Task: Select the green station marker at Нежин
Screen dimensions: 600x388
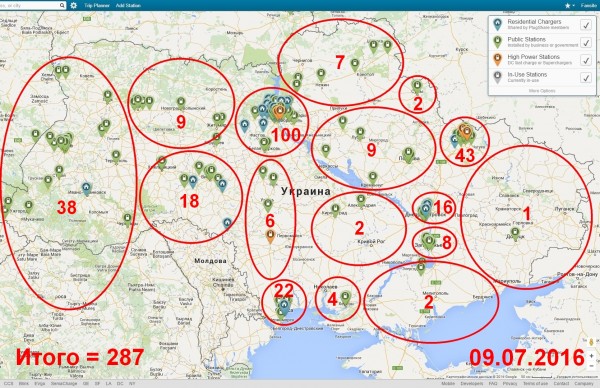Action: coord(321,75)
